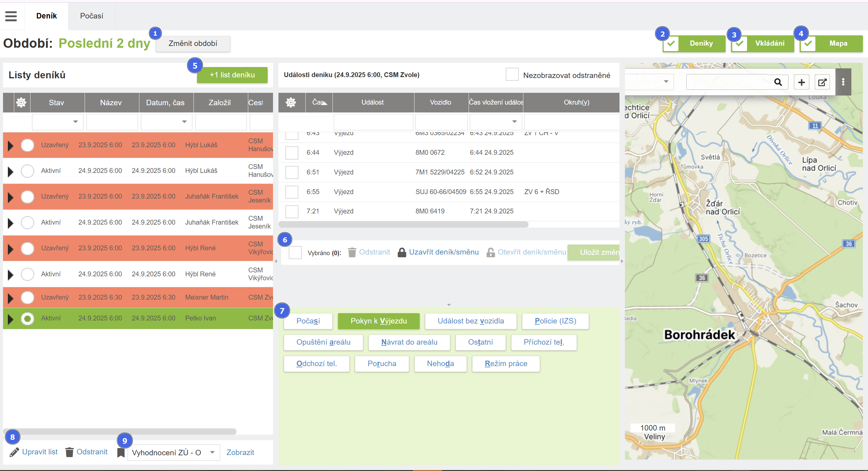The height and width of the screenshot is (471, 868).
Task: Click the padlock Uzavřít deník/směnu
Action: [402, 252]
